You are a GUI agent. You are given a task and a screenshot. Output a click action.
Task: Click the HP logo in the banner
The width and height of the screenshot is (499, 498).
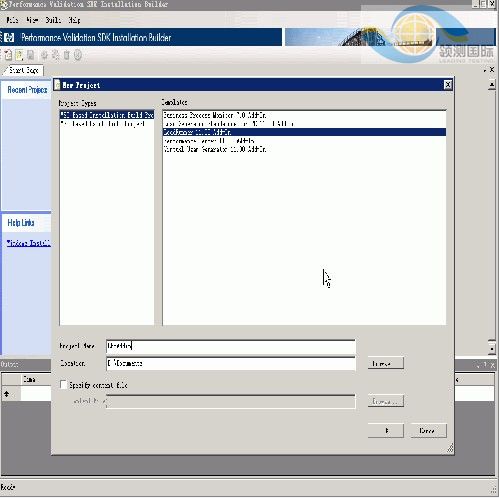(9, 37)
